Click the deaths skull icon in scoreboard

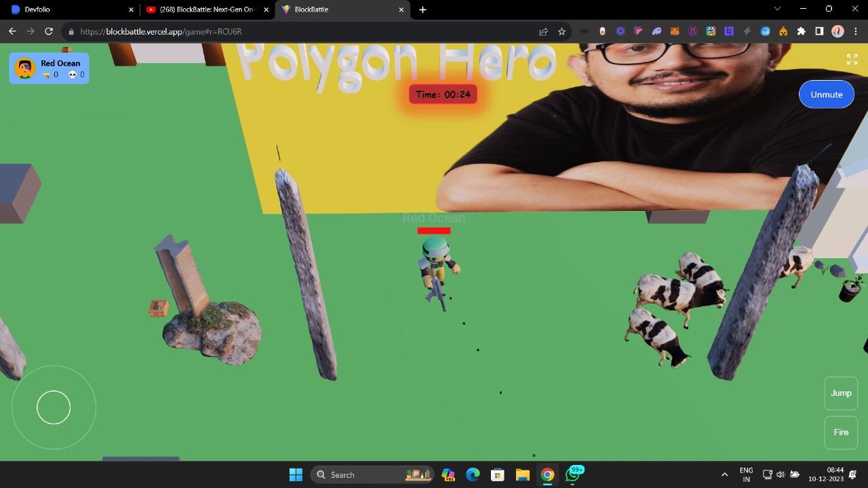click(73, 75)
